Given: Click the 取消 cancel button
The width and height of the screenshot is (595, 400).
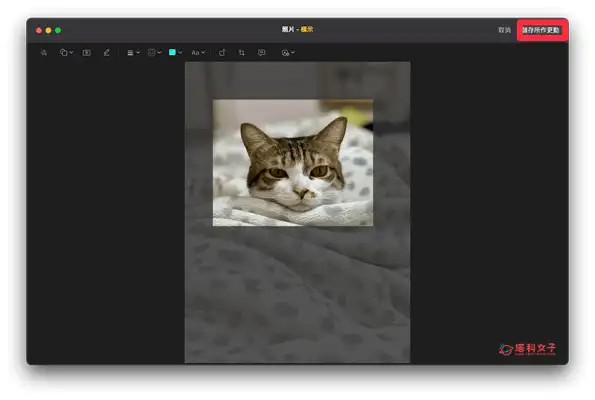Looking at the screenshot, I should (504, 30).
